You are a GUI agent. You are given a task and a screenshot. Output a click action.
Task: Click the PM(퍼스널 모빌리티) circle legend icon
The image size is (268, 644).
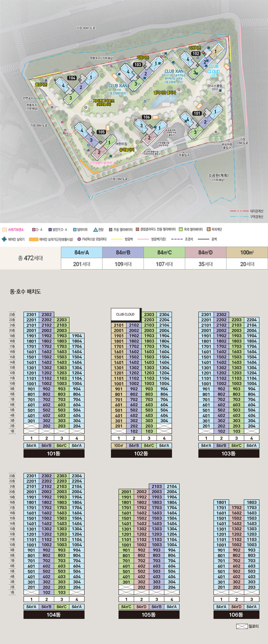point(79,239)
